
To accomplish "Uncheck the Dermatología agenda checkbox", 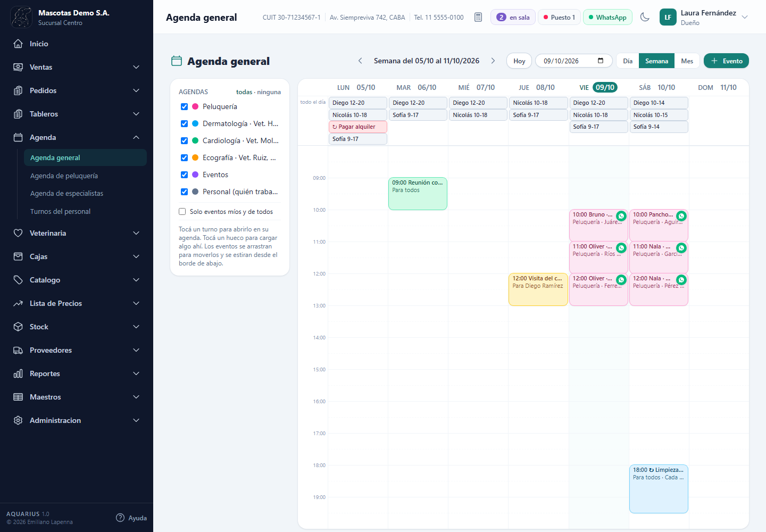I will 184,123.
